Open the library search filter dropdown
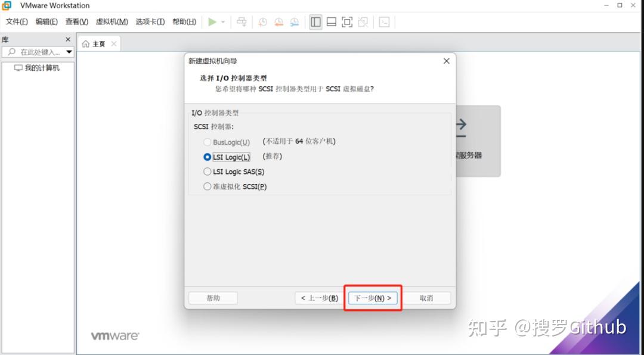644x355 pixels. (69, 52)
